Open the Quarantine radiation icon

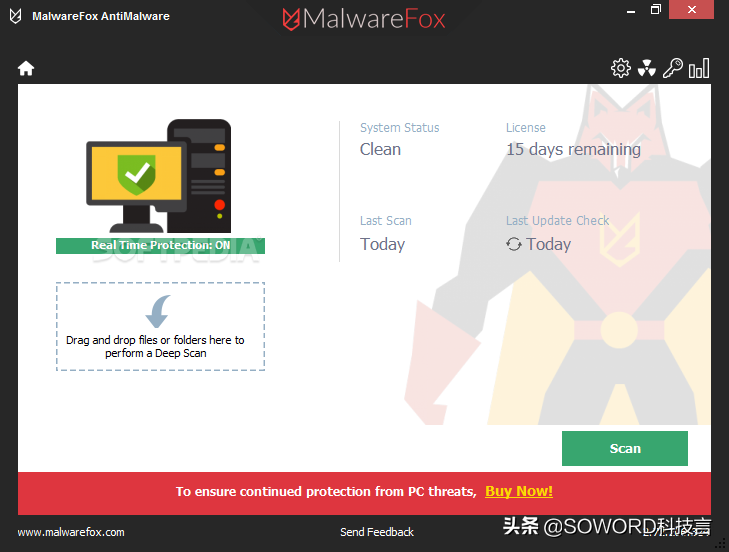pyautogui.click(x=647, y=68)
